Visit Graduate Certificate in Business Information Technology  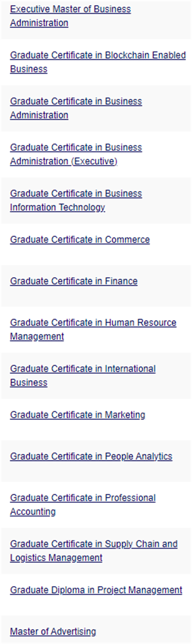tap(76, 200)
